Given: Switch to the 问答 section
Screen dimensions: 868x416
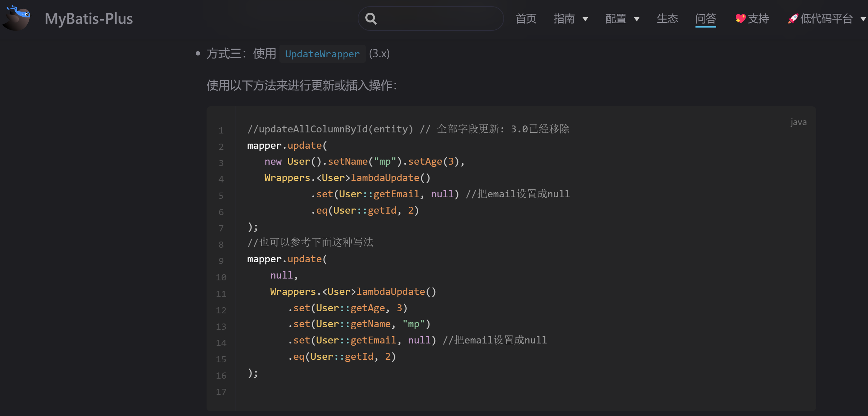Looking at the screenshot, I should coord(705,18).
